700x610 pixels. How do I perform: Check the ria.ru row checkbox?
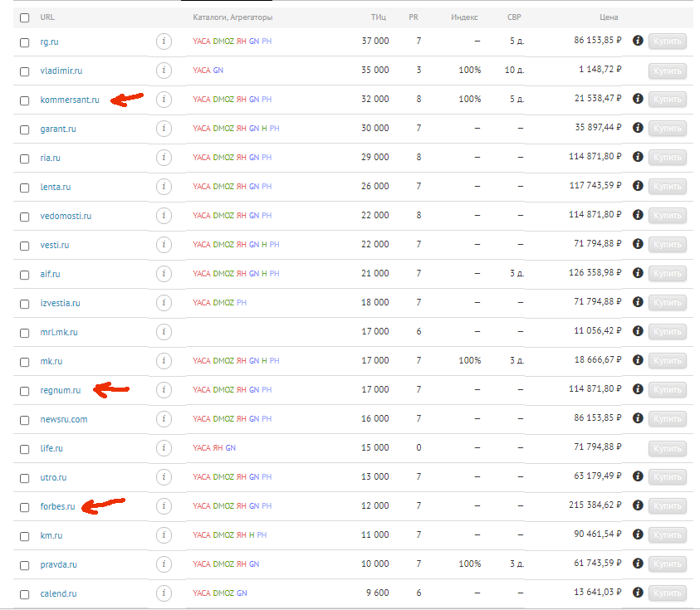25,159
